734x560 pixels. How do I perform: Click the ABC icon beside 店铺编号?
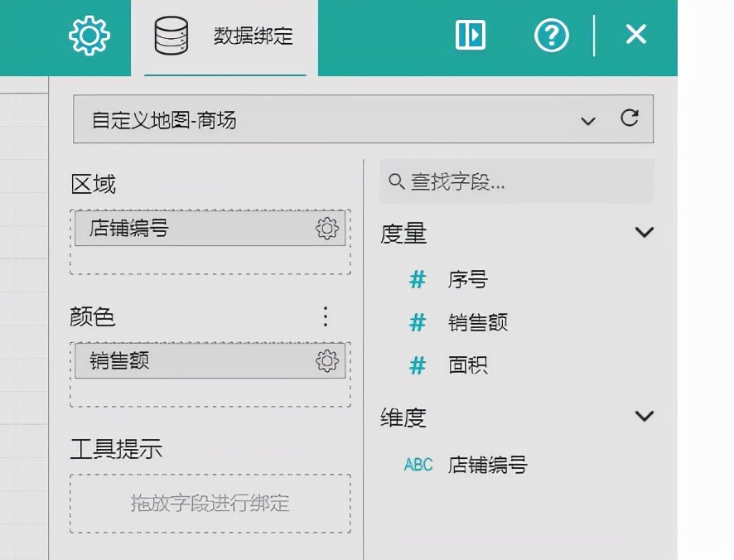(x=418, y=465)
